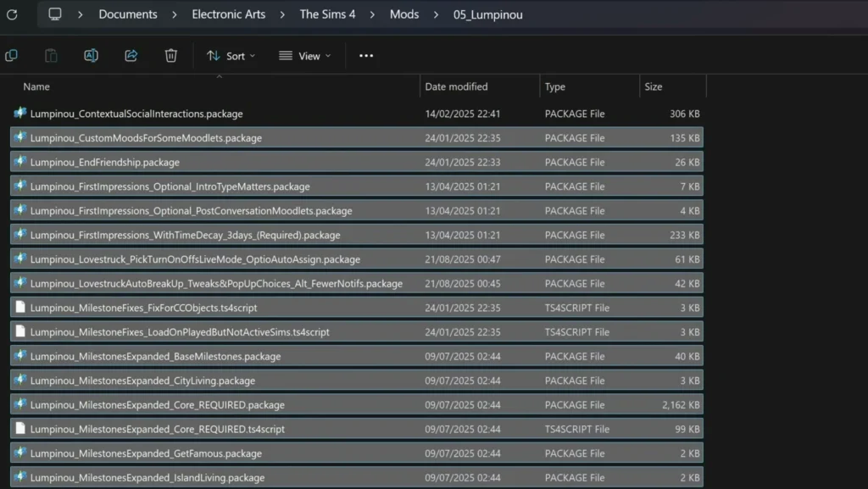
Task: Open the Sort dropdown menu
Action: pyautogui.click(x=231, y=56)
